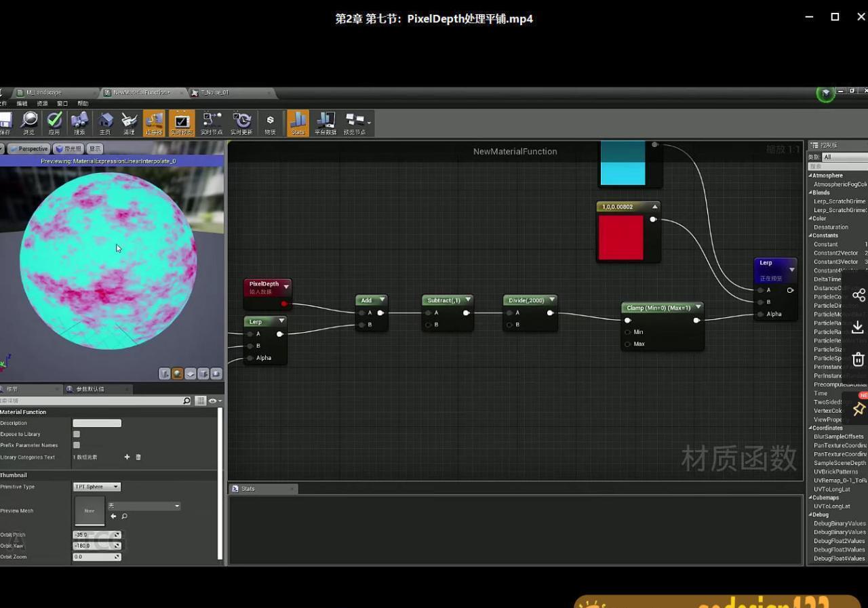
Task: Open the Platform Stats (平台数据) toolbar icon
Action: 325,123
